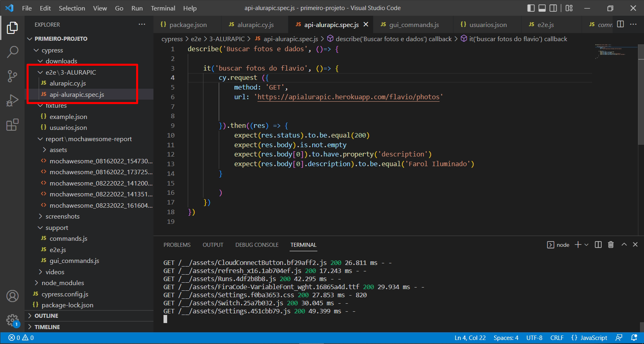The image size is (644, 344).
Task: Follow the herokuapp photos URL link
Action: pyautogui.click(x=348, y=97)
